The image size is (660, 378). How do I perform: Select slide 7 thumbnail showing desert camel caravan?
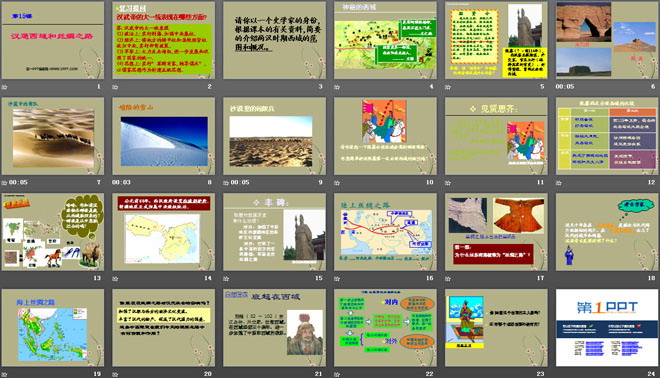point(53,136)
